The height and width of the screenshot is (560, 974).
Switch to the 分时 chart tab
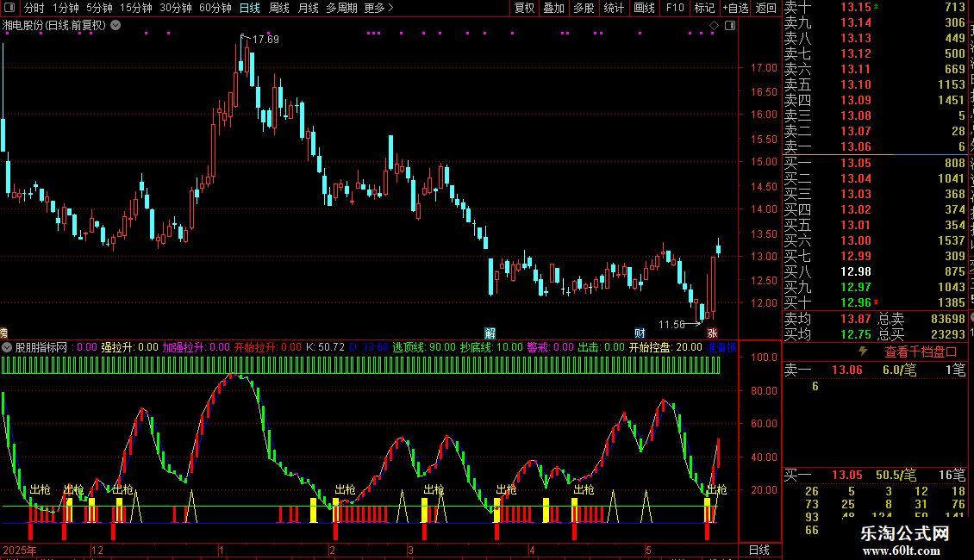tap(34, 8)
